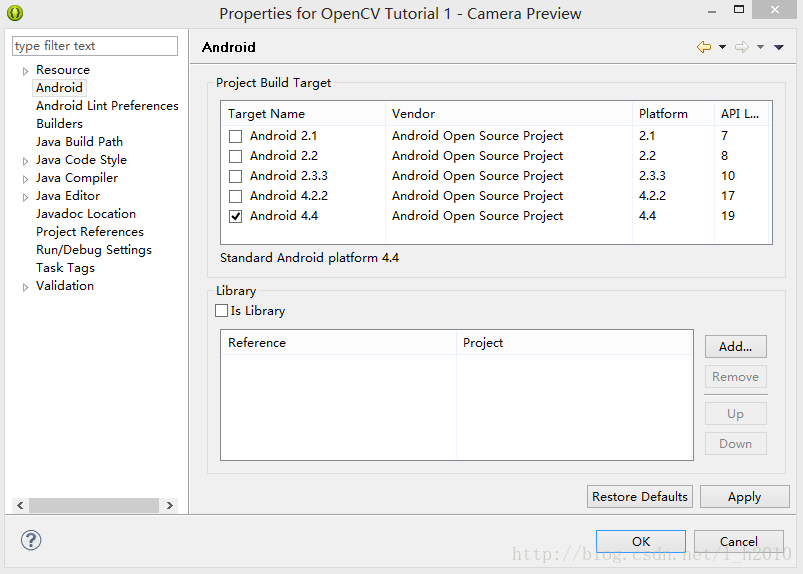
Task: Click the API L... column header
Action: [743, 114]
